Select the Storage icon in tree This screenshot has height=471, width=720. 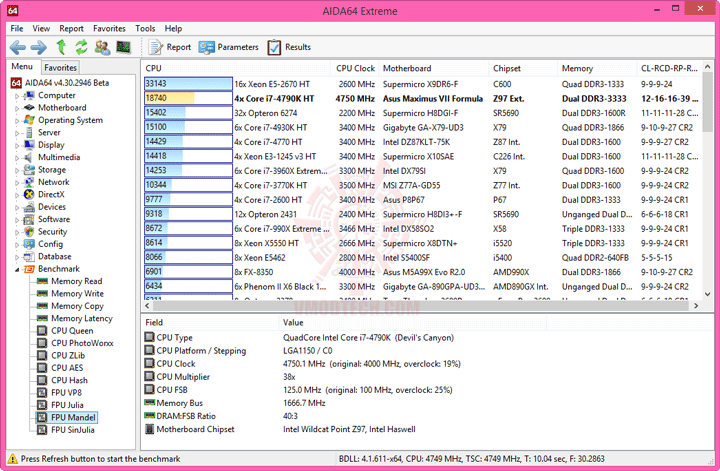click(29, 169)
